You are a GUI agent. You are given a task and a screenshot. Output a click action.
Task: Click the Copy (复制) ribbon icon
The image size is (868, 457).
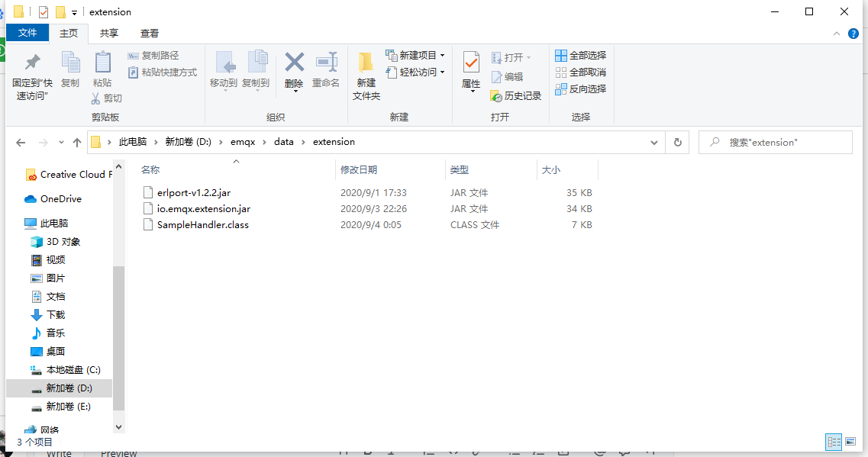point(70,62)
